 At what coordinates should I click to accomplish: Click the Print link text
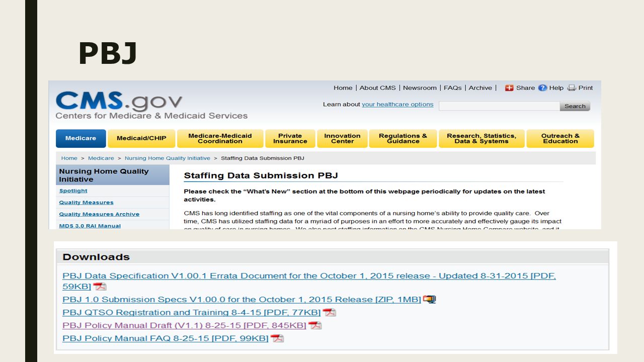tap(586, 87)
